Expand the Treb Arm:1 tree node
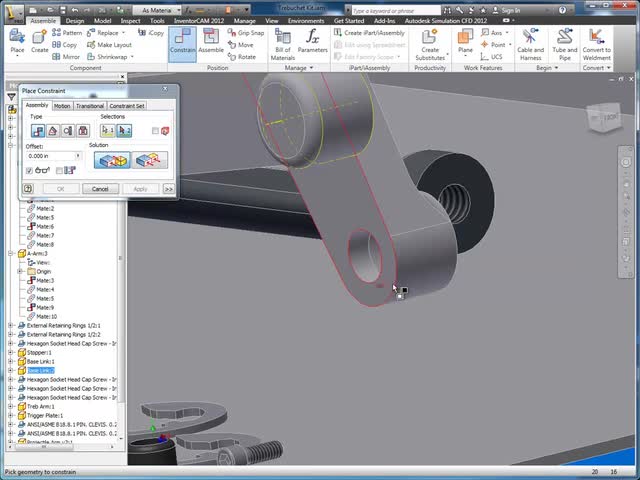The image size is (640, 480). [11, 406]
